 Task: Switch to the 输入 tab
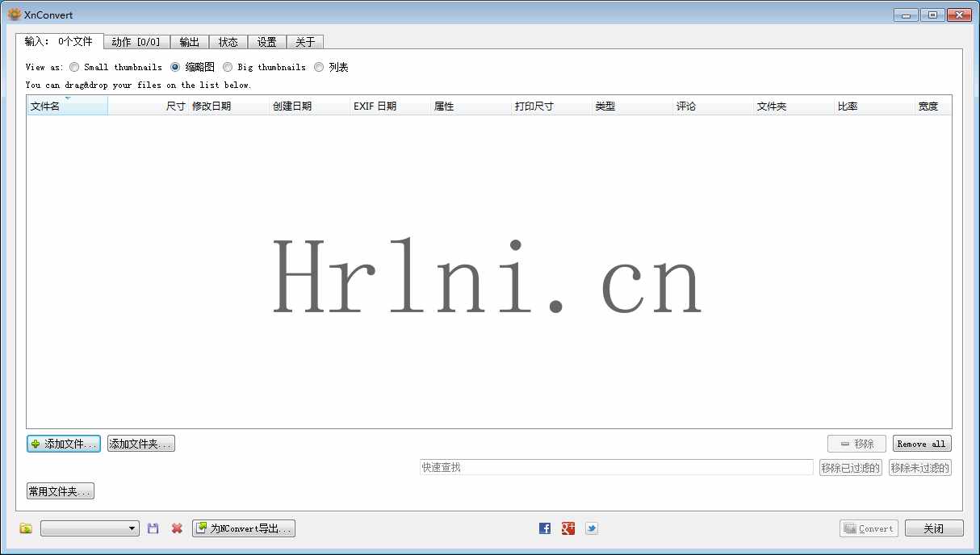point(59,41)
